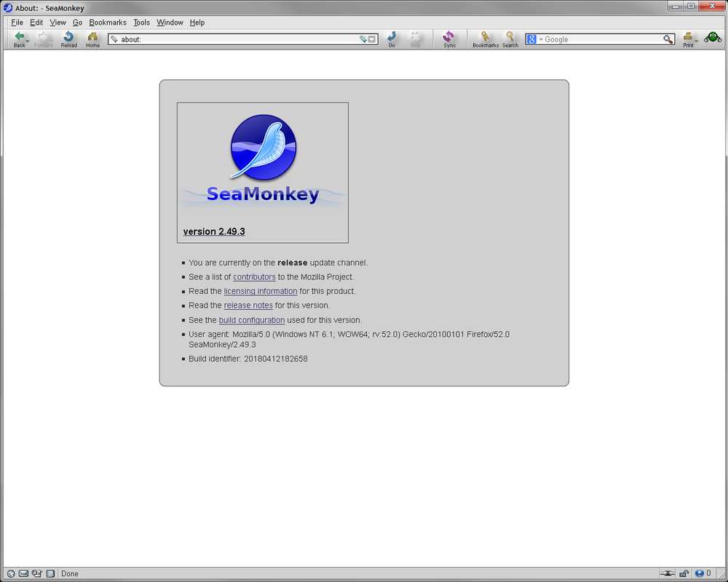The height and width of the screenshot is (582, 728).
Task: Click the version 2.49.3 link
Action: click(x=214, y=231)
